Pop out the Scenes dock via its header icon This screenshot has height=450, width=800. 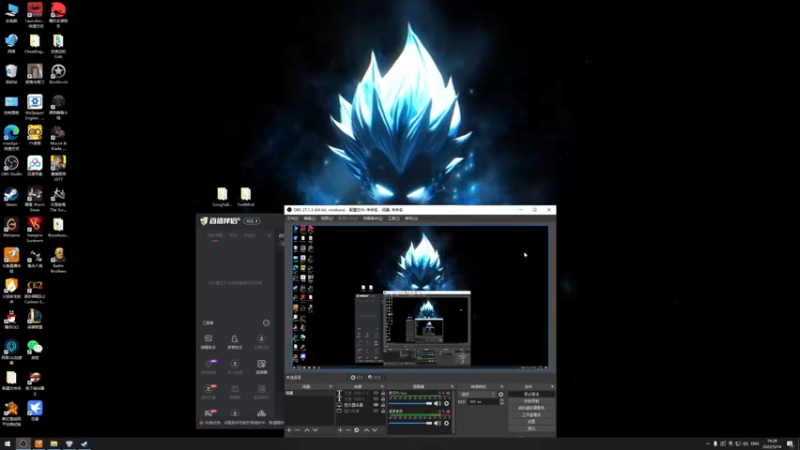click(x=331, y=386)
